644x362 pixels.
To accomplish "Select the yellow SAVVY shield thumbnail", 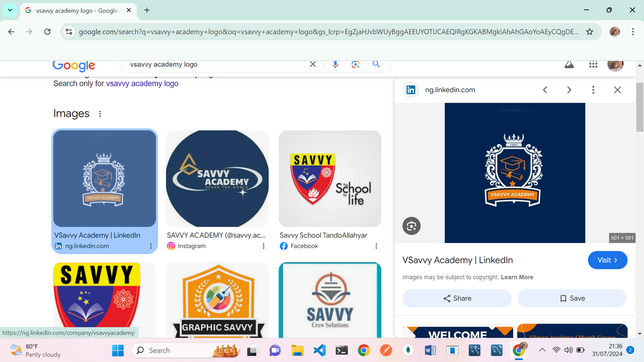I will [105, 300].
